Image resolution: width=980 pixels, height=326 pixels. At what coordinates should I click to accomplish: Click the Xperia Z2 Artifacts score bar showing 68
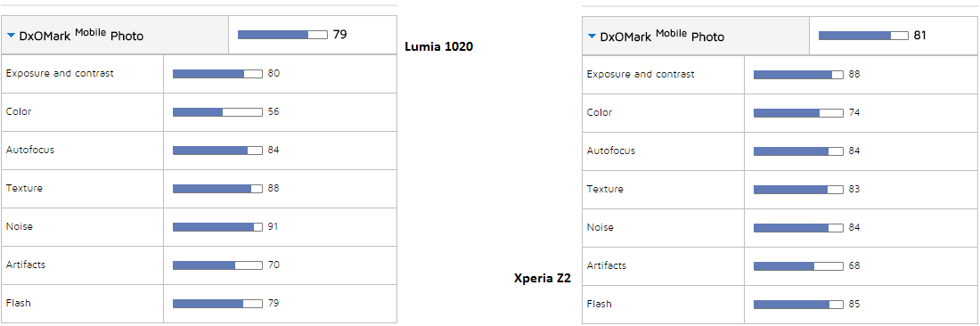click(x=799, y=266)
